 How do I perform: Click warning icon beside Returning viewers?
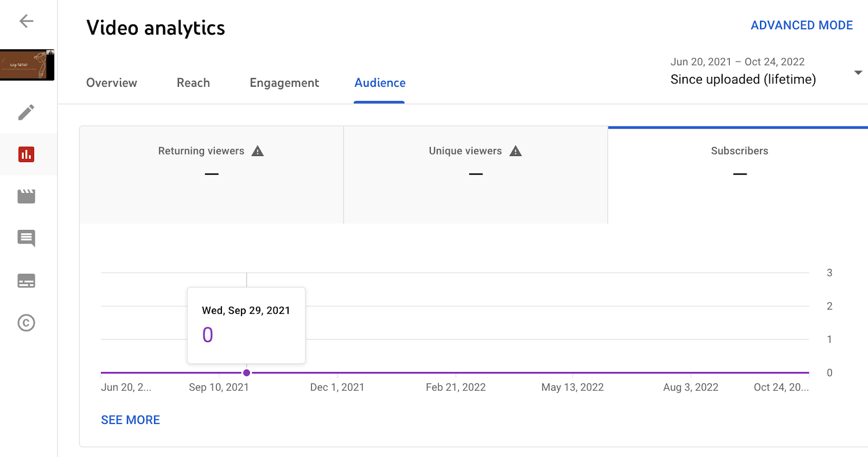click(x=258, y=151)
